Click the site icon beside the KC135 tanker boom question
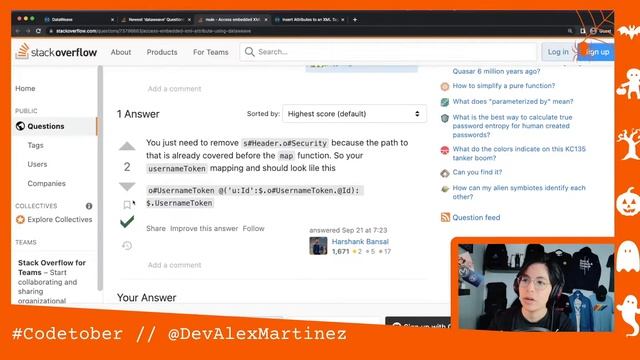This screenshot has width=640, height=360. [x=445, y=150]
